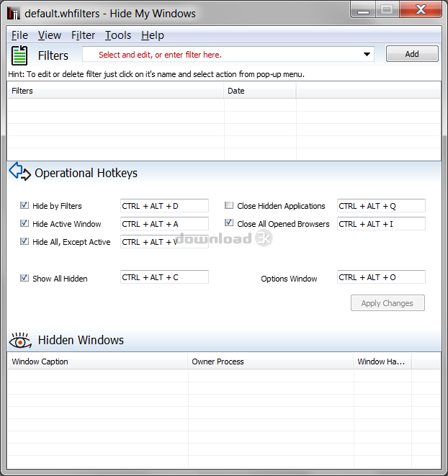
Task: Select the Hide Active Window hotkey field
Action: (164, 224)
